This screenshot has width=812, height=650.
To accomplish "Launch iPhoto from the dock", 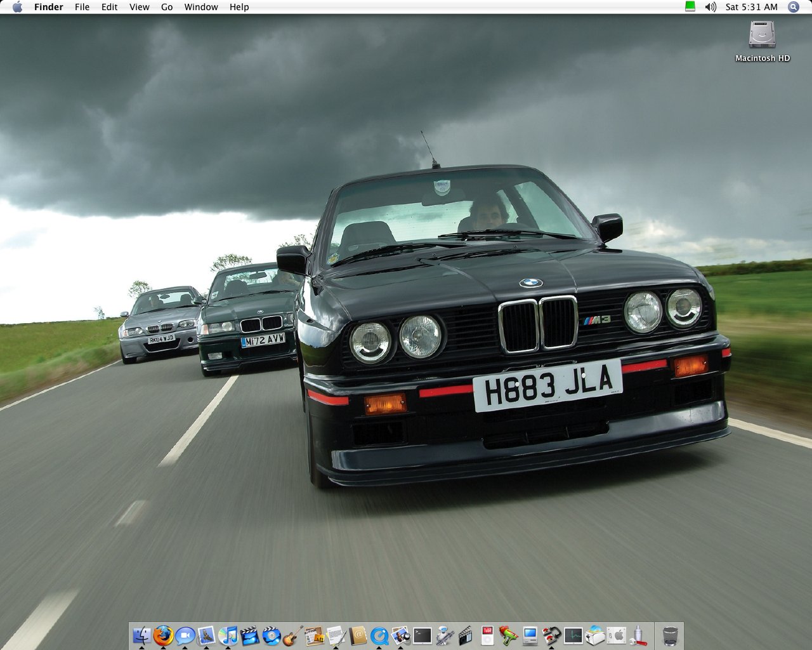I will (400, 635).
